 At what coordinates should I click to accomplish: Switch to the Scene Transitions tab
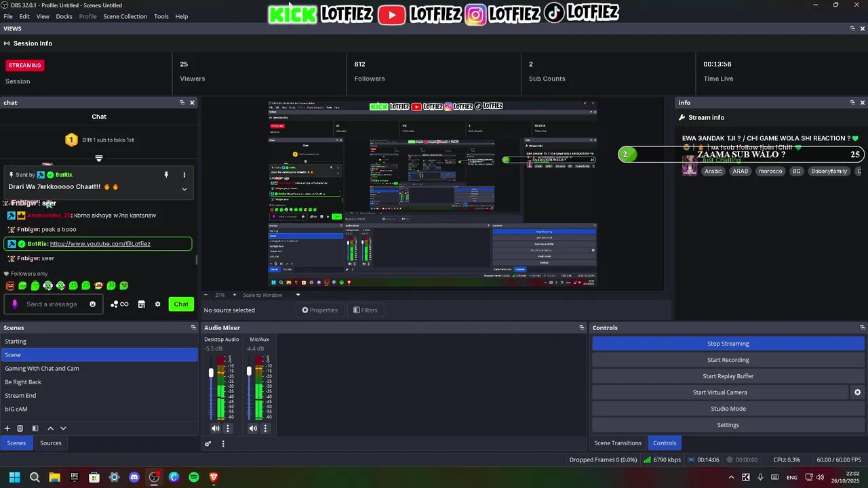point(618,443)
